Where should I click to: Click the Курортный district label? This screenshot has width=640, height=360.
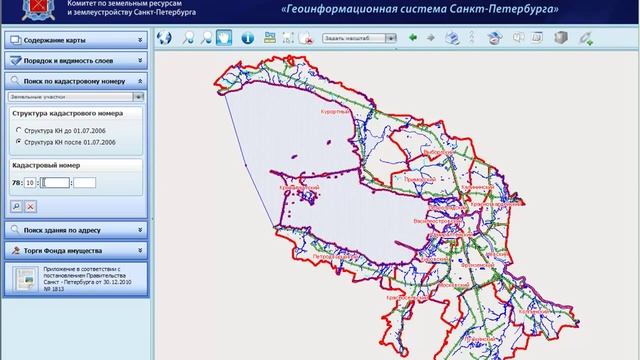(x=335, y=111)
